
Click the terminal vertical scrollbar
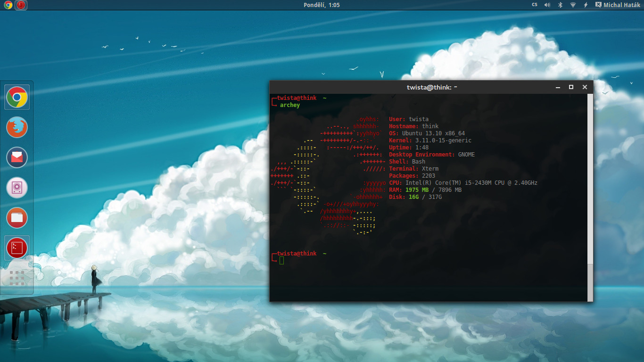click(590, 197)
